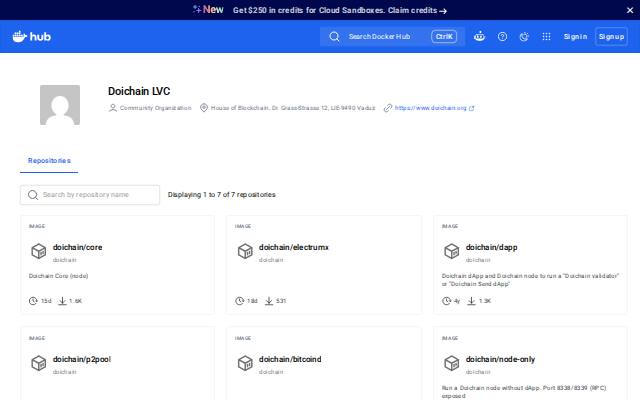
Task: Open the doichain/p2pool repository
Action: (82, 360)
